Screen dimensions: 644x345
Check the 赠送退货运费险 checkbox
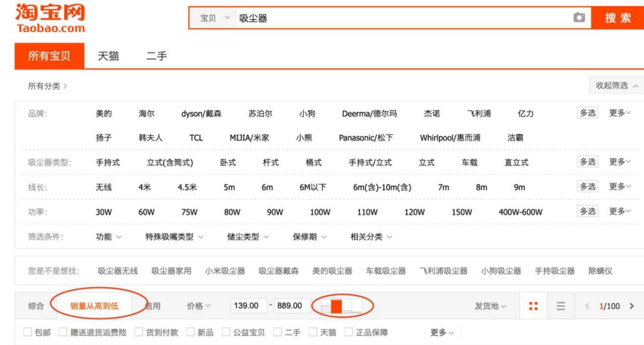click(x=63, y=332)
